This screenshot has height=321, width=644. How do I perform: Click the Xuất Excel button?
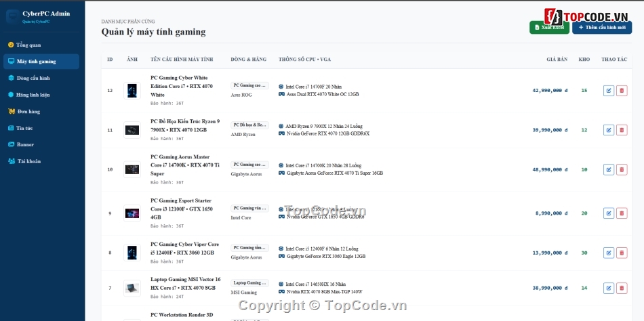549,28
